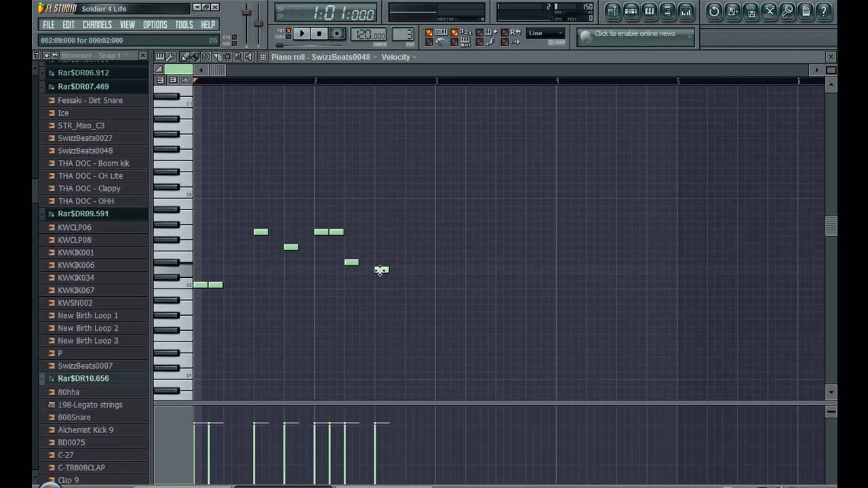Image resolution: width=868 pixels, height=488 pixels.
Task: Select the Slice tool in piano roll
Action: (x=216, y=57)
